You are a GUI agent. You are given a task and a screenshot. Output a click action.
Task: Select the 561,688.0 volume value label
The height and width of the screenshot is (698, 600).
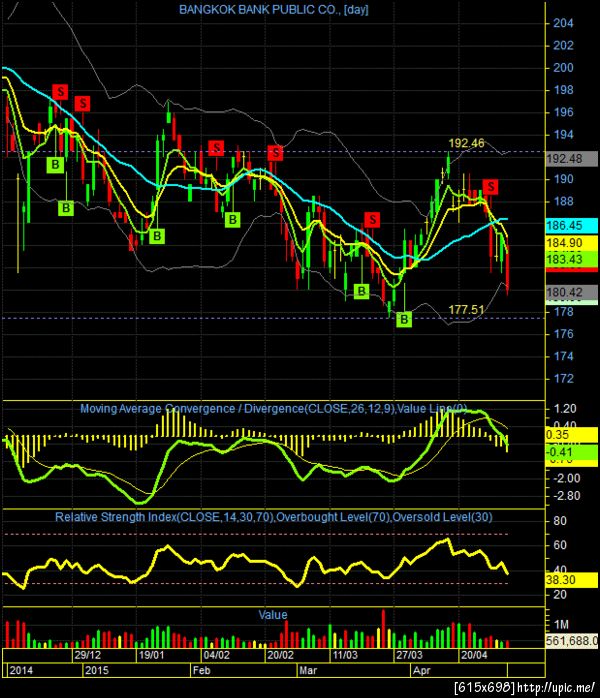click(x=572, y=641)
